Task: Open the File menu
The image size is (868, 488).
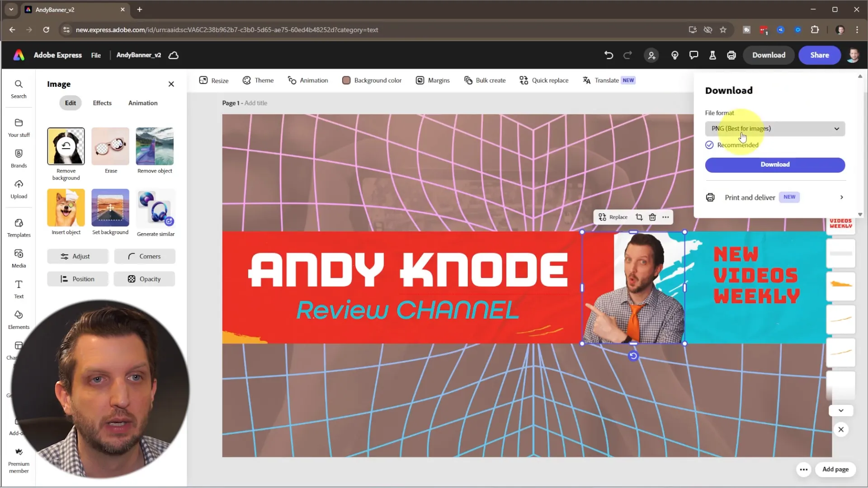Action: 96,55
